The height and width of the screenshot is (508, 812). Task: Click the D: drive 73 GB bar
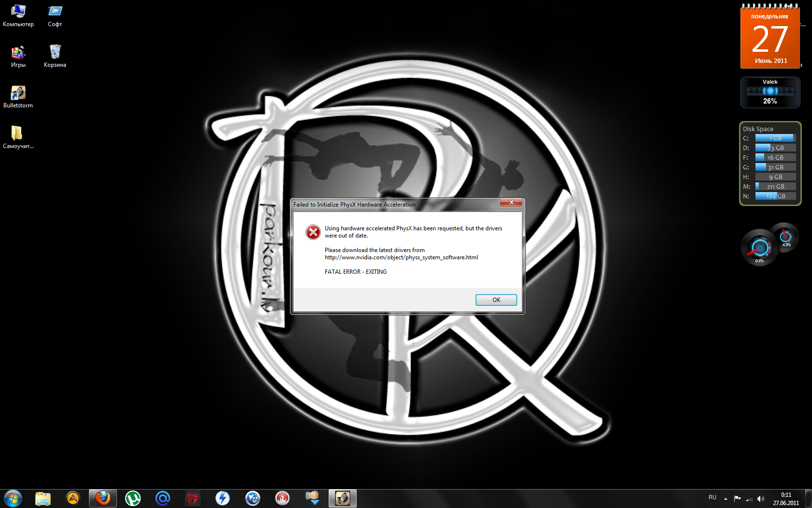pos(775,148)
